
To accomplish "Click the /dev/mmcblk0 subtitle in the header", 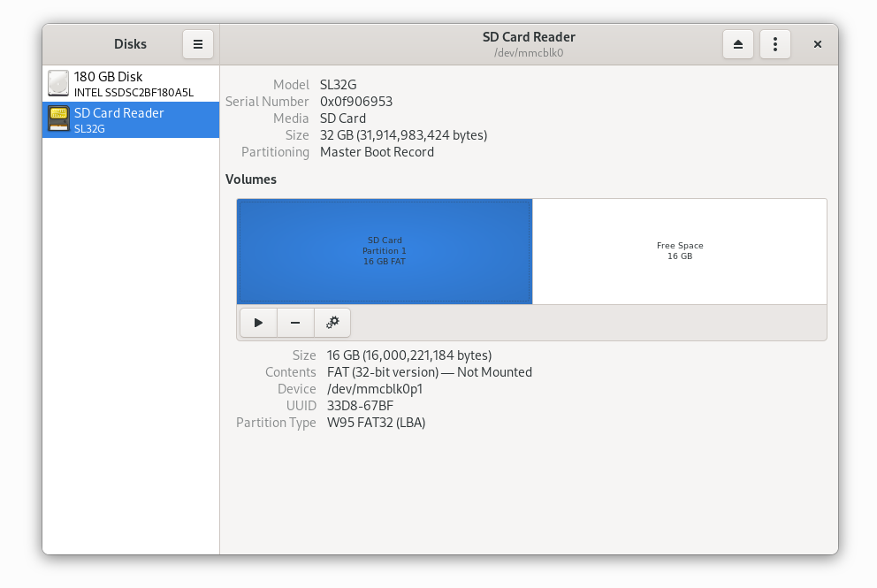I will (528, 52).
